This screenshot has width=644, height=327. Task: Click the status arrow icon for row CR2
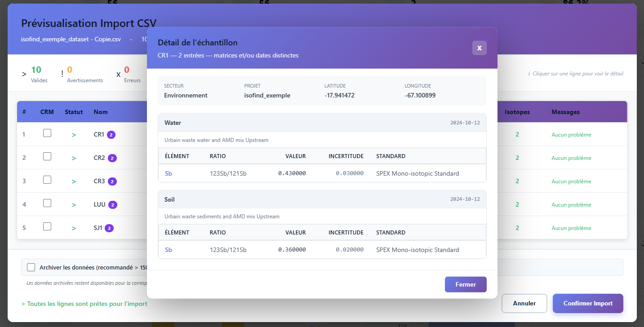(x=73, y=157)
